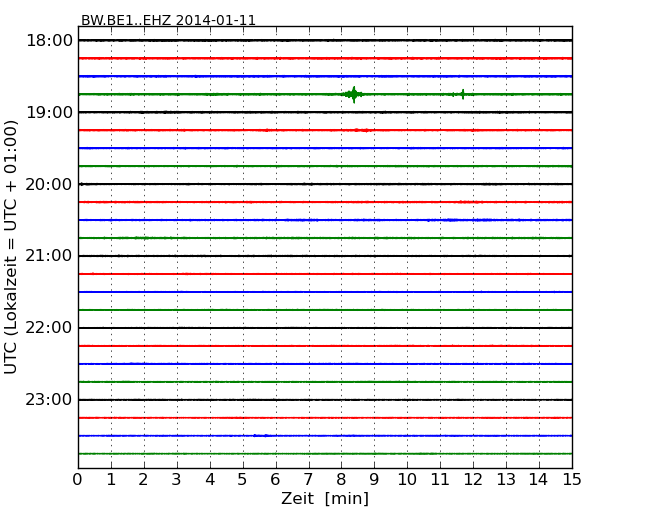Click x-axis tick label 4
The width and height of the screenshot is (650, 520).
tap(210, 480)
